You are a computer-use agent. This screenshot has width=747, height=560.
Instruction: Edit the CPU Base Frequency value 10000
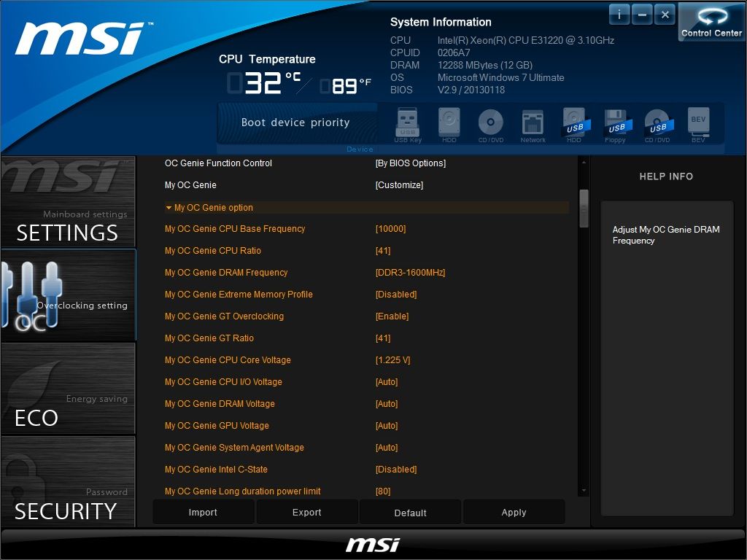pos(391,229)
